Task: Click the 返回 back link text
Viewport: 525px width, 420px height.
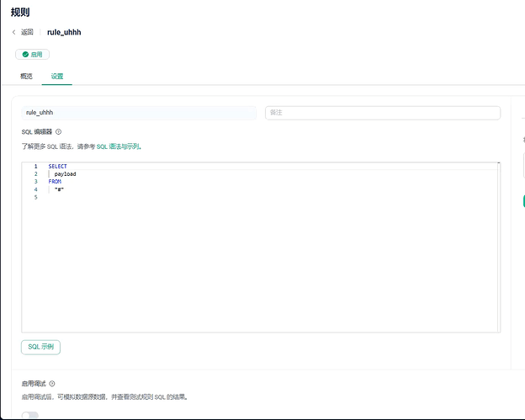Action: (27, 32)
